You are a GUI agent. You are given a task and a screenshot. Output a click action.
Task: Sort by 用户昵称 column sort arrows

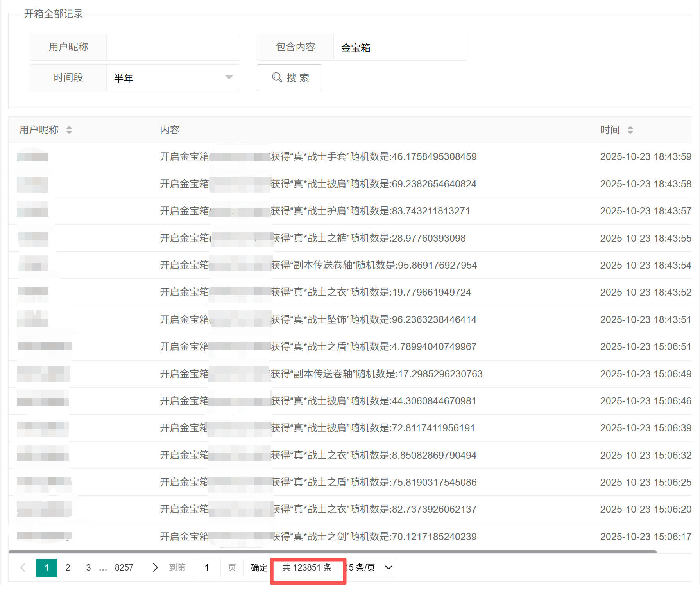pyautogui.click(x=69, y=130)
